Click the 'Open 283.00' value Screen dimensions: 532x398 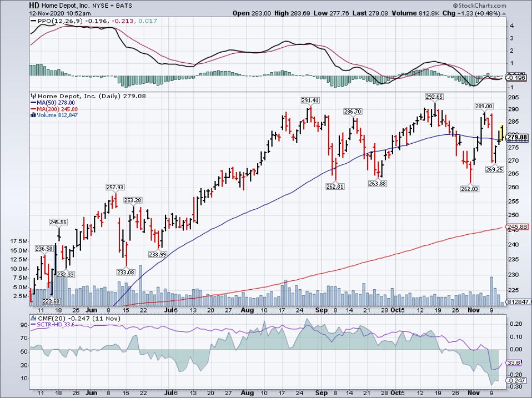coord(252,13)
